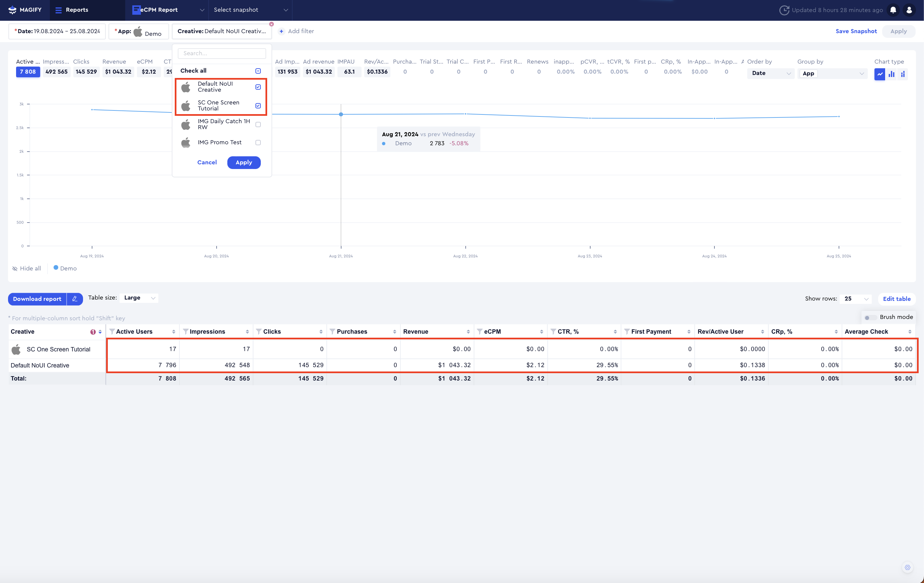The image size is (924, 583).
Task: Click the pencil icon beside Download report
Action: [75, 299]
